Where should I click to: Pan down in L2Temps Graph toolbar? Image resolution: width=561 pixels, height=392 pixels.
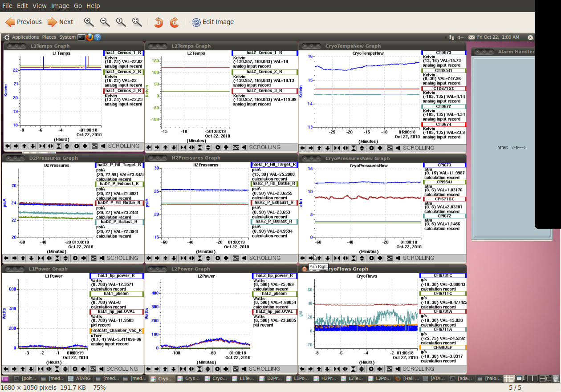pos(174,147)
